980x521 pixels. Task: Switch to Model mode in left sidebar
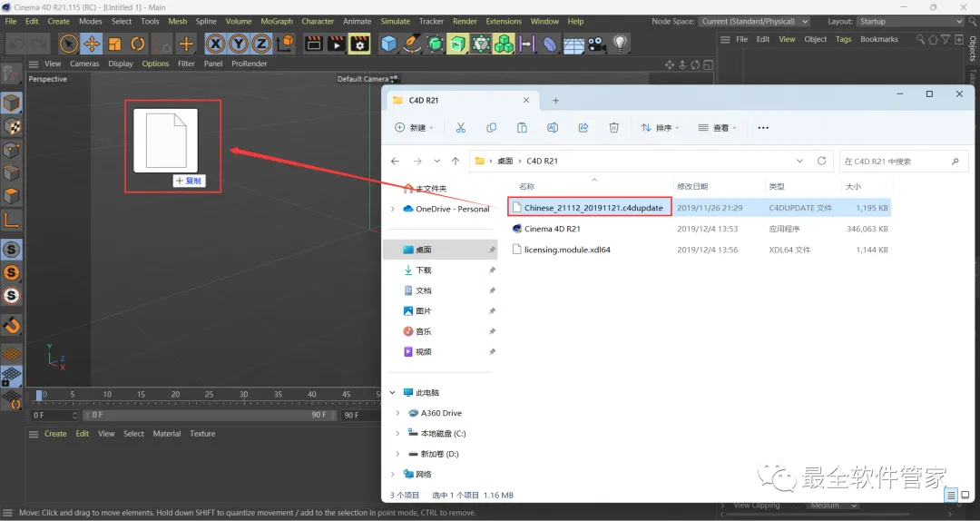coord(11,103)
